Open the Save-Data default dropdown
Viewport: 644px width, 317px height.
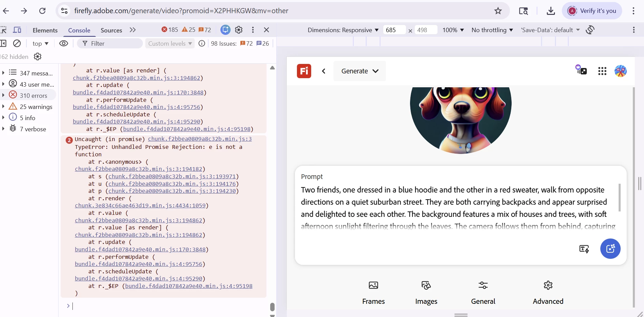pyautogui.click(x=551, y=30)
